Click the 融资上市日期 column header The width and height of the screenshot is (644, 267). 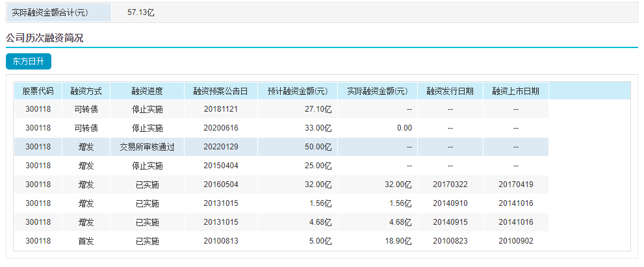click(x=516, y=91)
